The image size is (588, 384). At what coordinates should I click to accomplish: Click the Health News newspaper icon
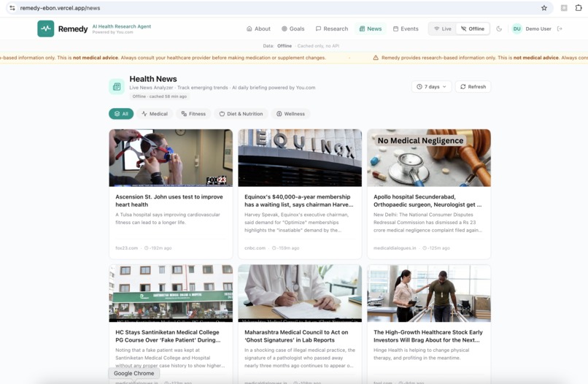pyautogui.click(x=117, y=87)
